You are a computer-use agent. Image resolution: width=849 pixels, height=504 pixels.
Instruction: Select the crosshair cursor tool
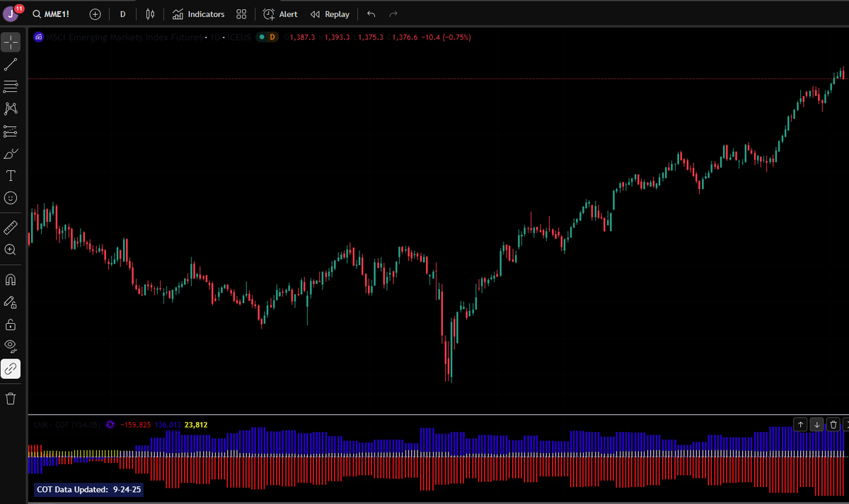click(x=11, y=42)
